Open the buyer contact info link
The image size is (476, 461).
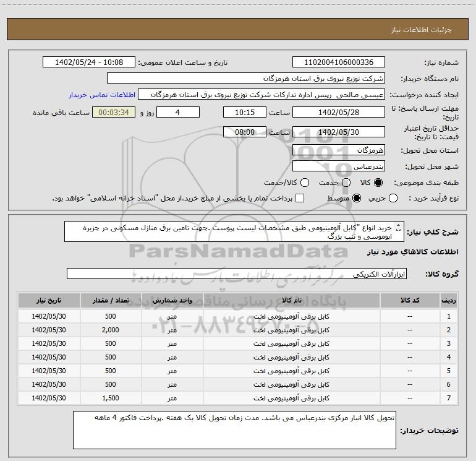[x=102, y=95]
